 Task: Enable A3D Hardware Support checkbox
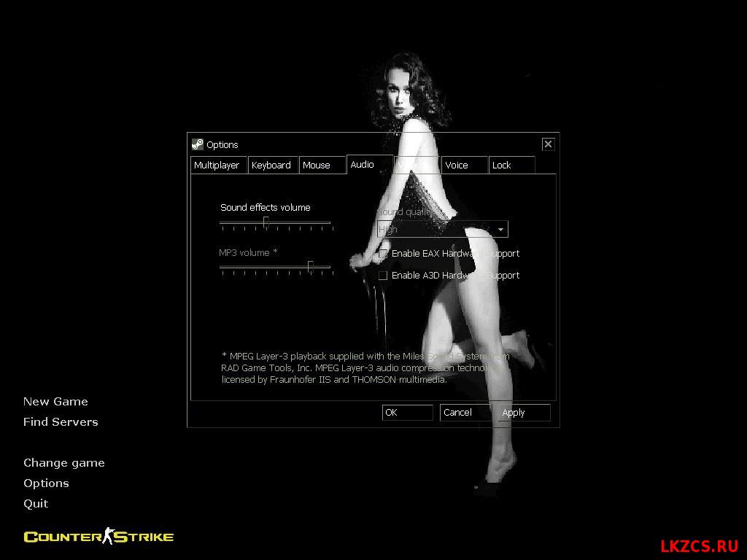coord(382,275)
